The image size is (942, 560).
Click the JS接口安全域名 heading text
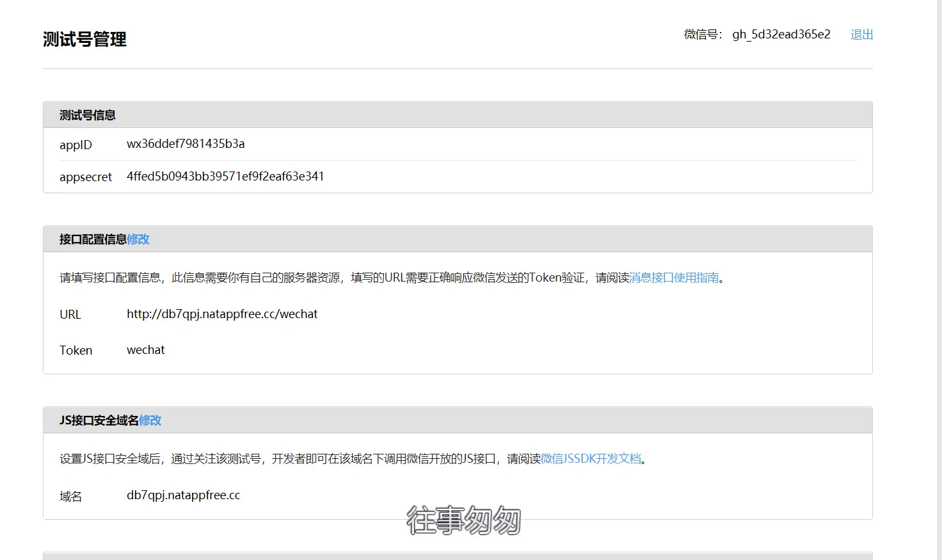coord(99,420)
